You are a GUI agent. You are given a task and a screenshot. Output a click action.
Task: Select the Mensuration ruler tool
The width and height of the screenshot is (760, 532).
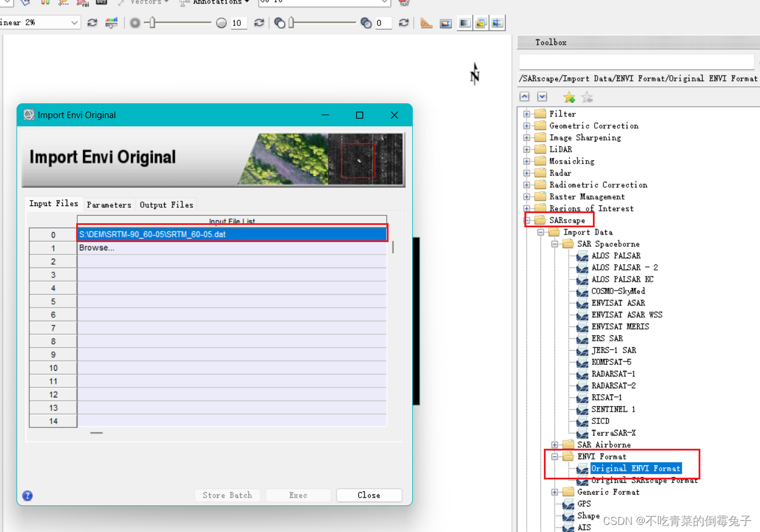pos(426,23)
